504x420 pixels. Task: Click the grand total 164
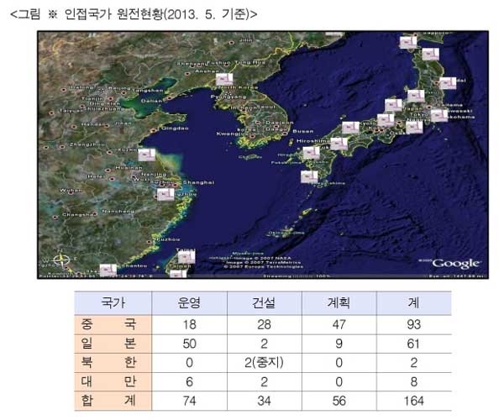tap(413, 401)
